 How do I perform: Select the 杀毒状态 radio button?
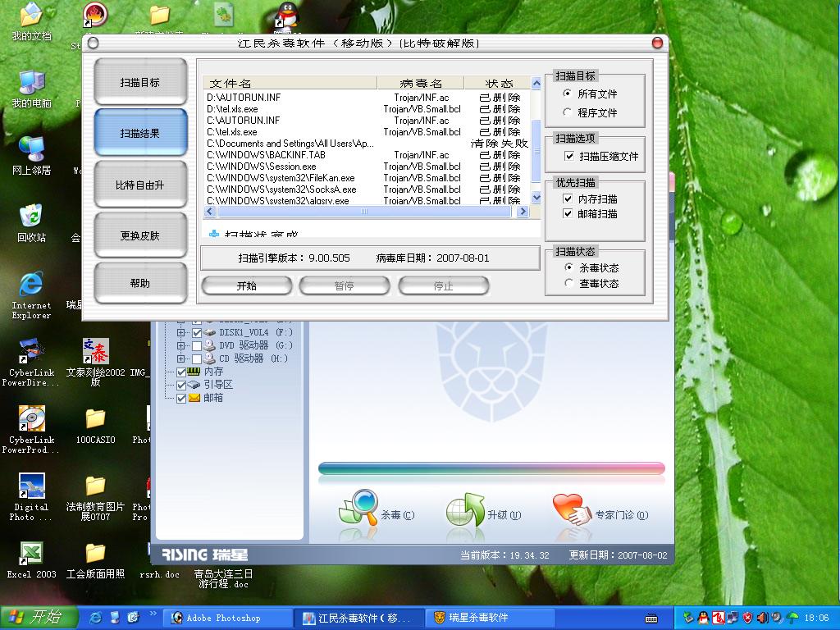[x=569, y=267]
